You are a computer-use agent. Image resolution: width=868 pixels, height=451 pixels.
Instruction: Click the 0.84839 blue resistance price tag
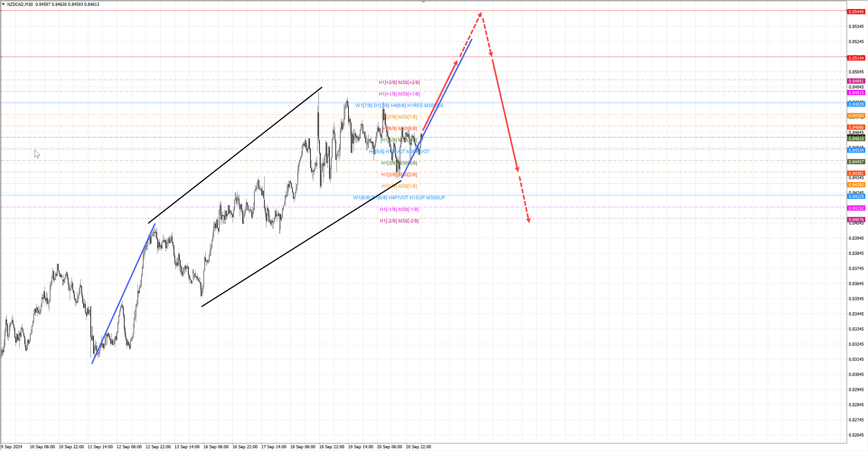856,104
